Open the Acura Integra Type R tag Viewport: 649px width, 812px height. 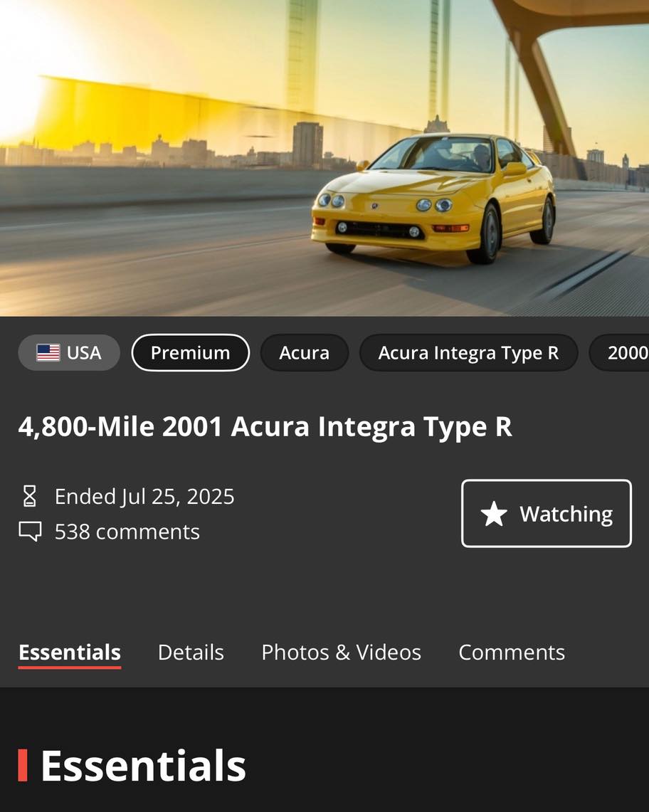pyautogui.click(x=468, y=353)
